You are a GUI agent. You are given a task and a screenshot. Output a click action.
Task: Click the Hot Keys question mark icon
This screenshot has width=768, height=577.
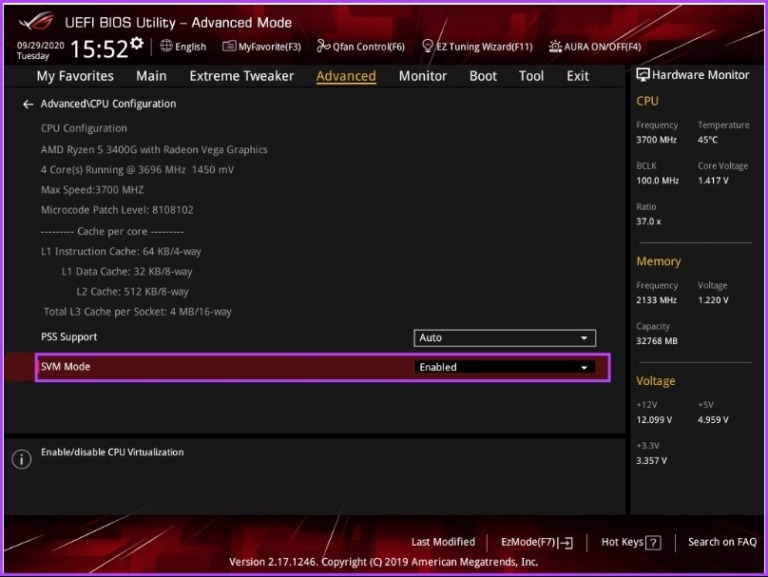point(653,542)
